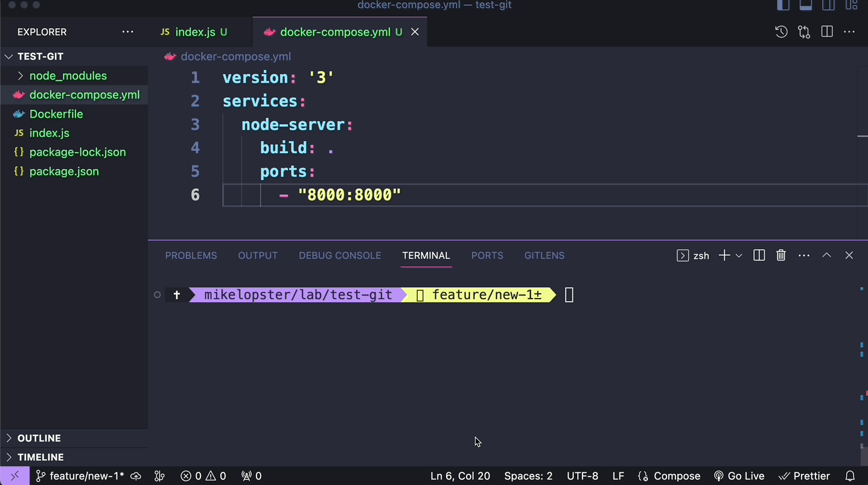
Task: Change indentation via Spaces: 2
Action: click(528, 476)
